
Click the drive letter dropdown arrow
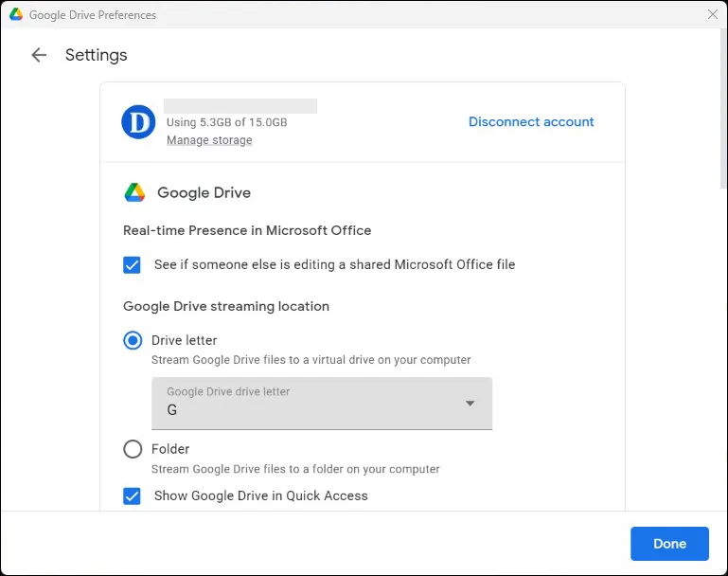point(471,404)
